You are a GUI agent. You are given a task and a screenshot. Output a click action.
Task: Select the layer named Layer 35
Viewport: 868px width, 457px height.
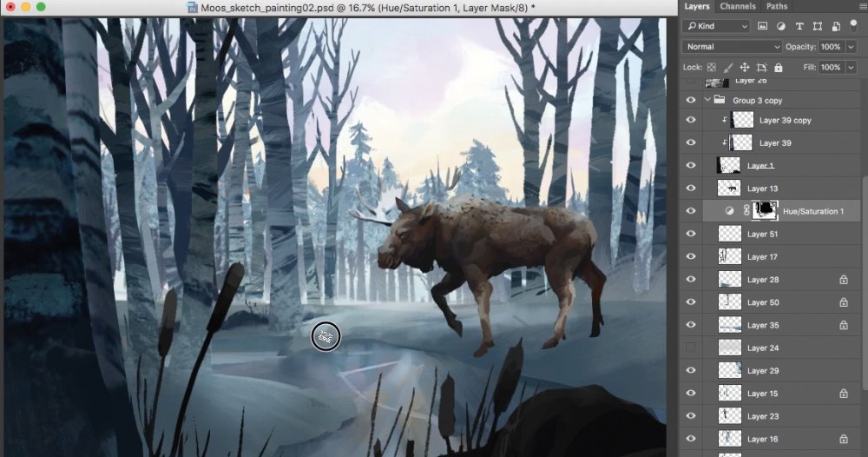click(x=763, y=325)
